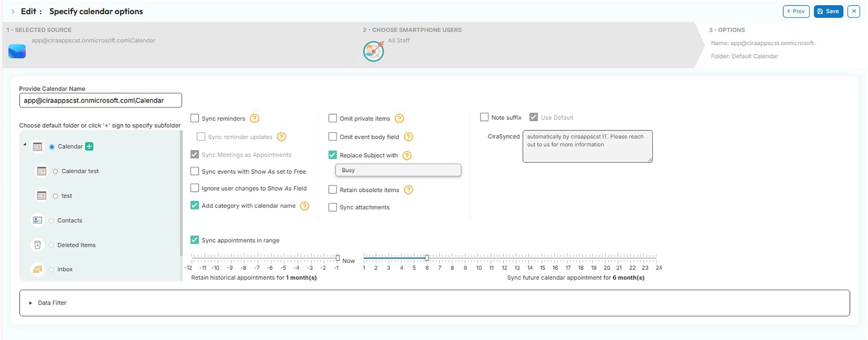Toggle Ignore user changes to Show As Field
Viewport: 868px width, 340px height.
coord(195,188)
